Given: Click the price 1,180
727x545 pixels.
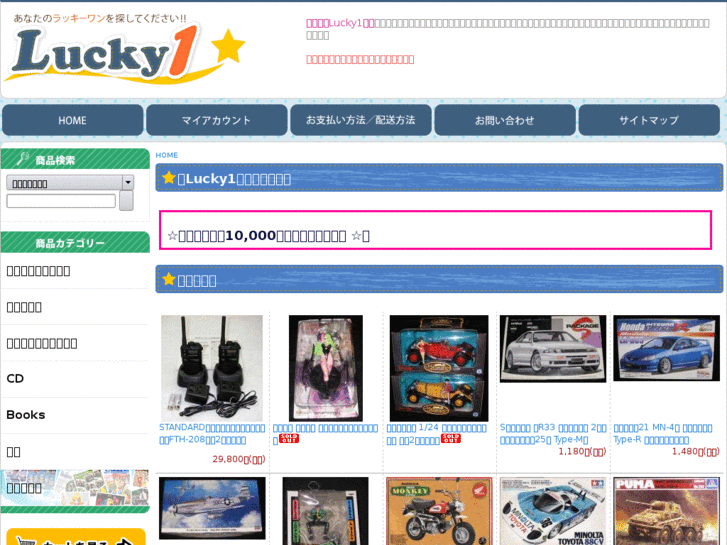Looking at the screenshot, I should click(582, 452).
